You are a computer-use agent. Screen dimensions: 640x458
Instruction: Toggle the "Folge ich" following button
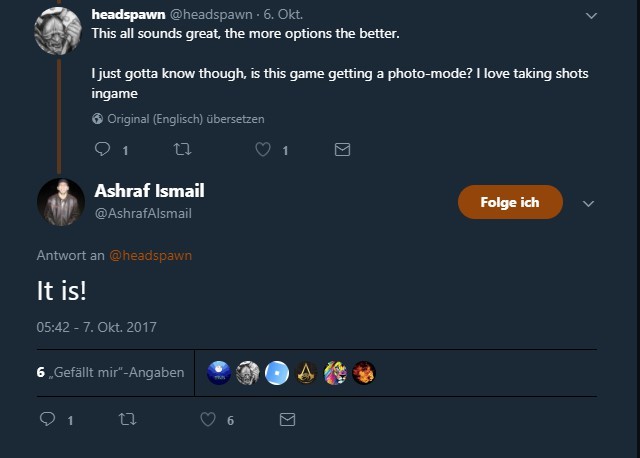(x=510, y=202)
